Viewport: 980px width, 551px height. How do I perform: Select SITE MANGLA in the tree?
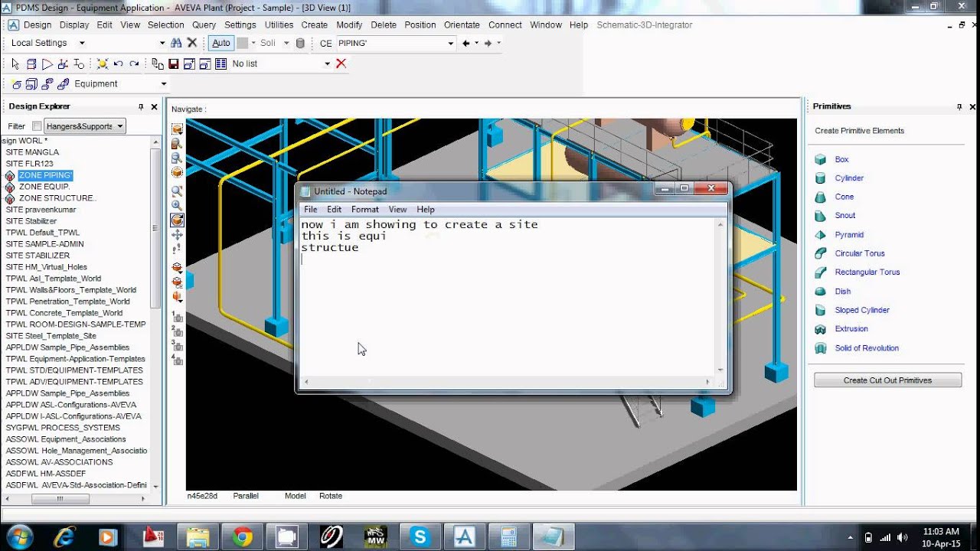pos(32,152)
